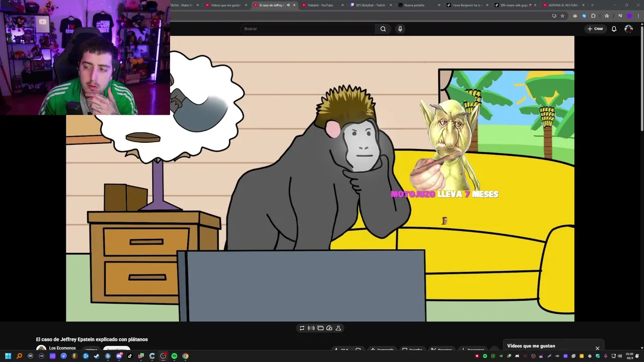Screen dimensions: 644x362
Task: Open OBS Studio from the taskbar
Action: click(x=163, y=356)
